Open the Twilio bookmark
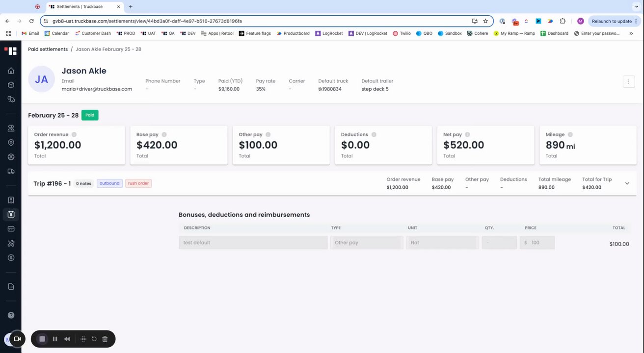The width and height of the screenshot is (644, 353). pos(402,33)
